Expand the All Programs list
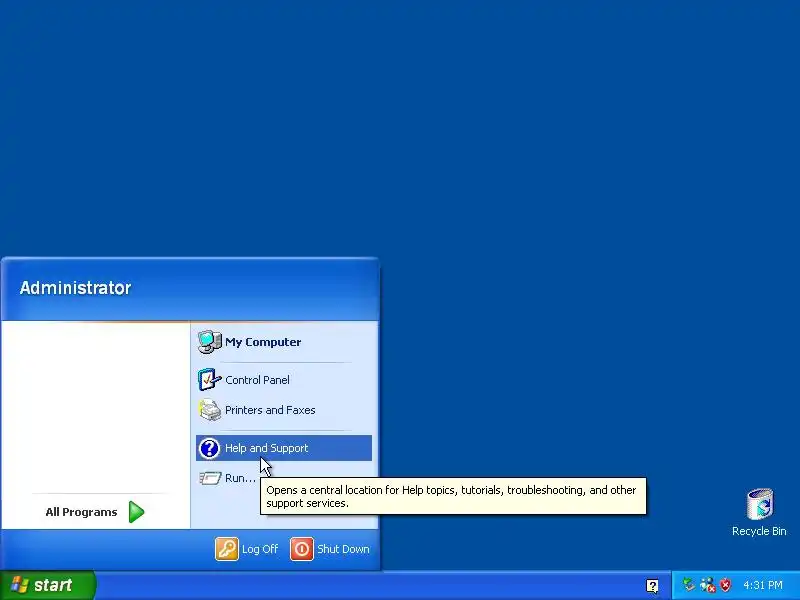 tap(95, 512)
